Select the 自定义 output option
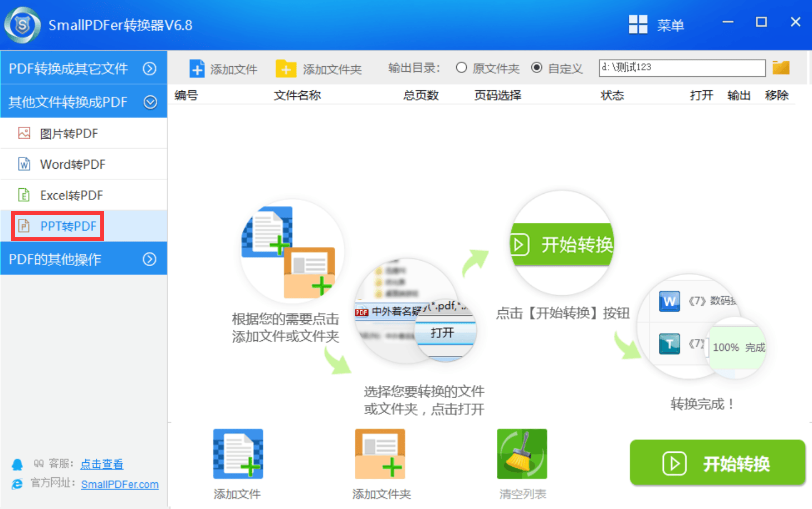Image resolution: width=812 pixels, height=509 pixels. coord(536,67)
